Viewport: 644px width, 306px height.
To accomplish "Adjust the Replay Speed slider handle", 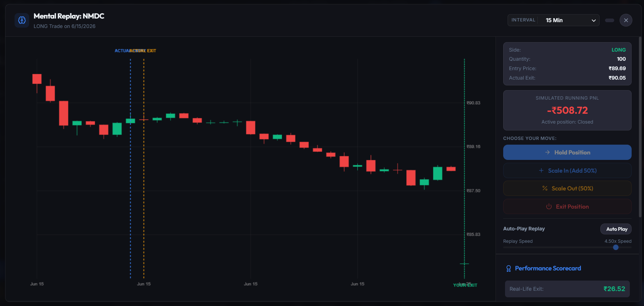I will coord(616,247).
